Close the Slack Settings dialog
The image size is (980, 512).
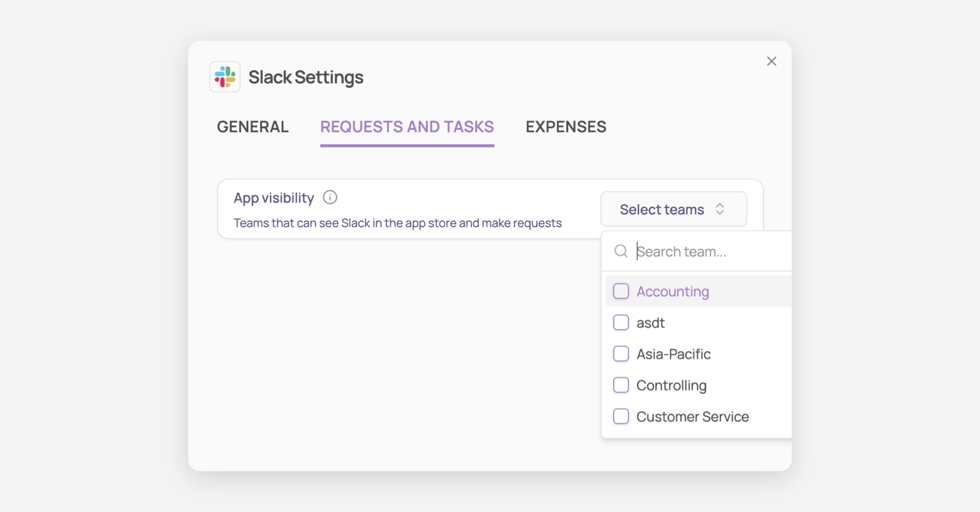771,61
